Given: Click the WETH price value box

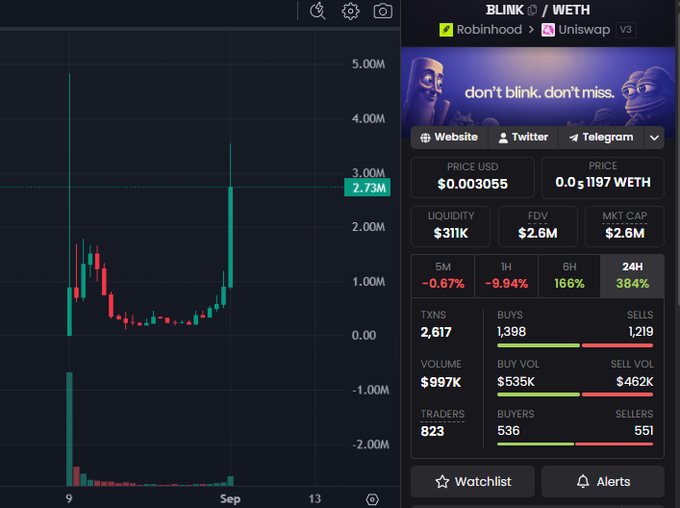Looking at the screenshot, I should 603,177.
